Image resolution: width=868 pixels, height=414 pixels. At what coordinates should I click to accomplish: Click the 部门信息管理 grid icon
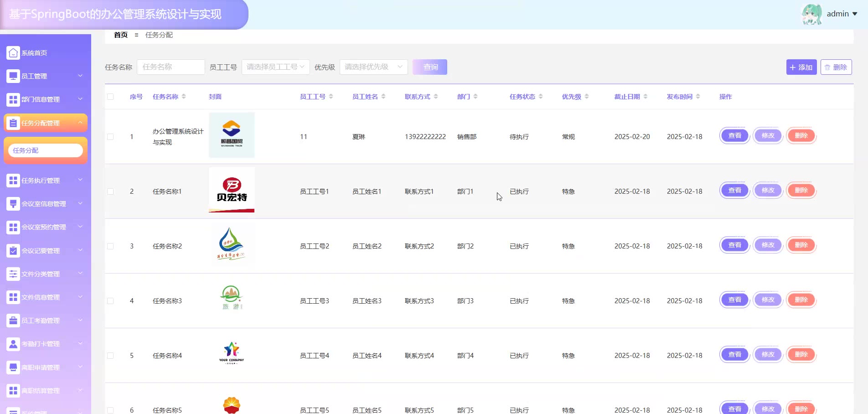[x=13, y=99]
